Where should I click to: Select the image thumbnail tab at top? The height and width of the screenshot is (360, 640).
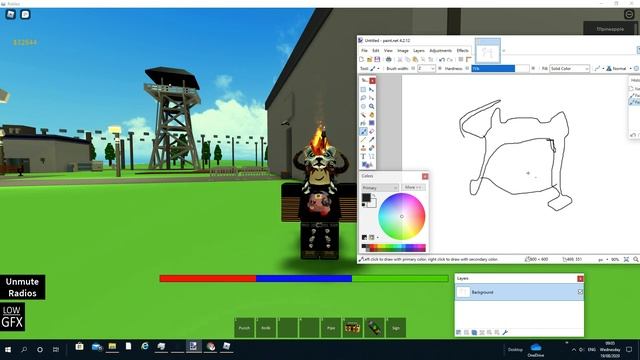[x=488, y=51]
